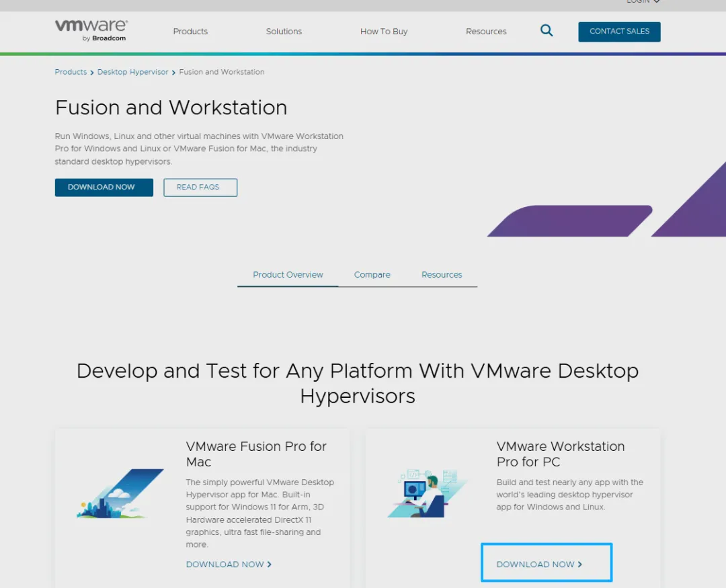Switch to the Product Overview tab
Image resolution: width=726 pixels, height=588 pixels.
[x=288, y=275]
